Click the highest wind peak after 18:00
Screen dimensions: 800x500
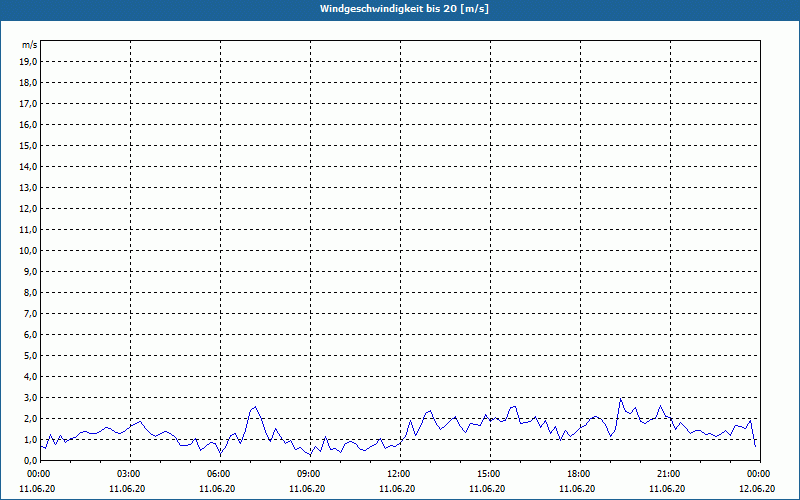pos(620,399)
